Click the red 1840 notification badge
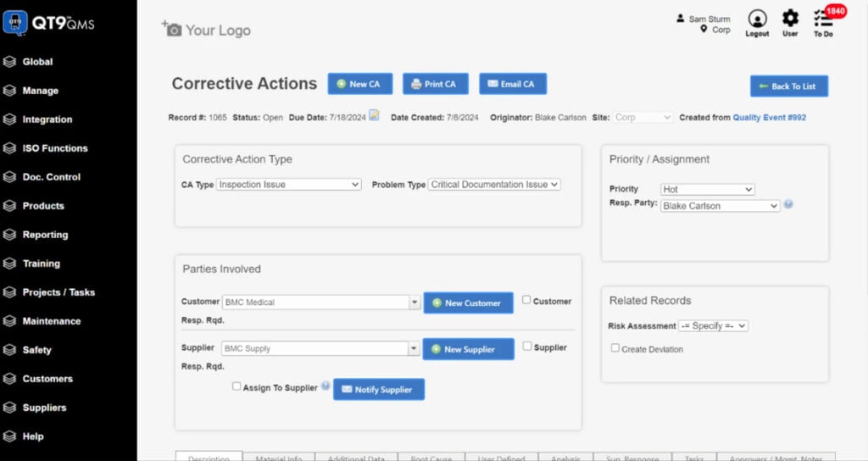Screen dimensions: 868x461 (835, 10)
